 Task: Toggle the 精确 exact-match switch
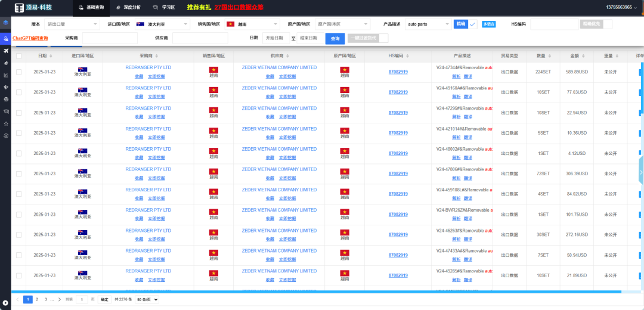[465, 24]
